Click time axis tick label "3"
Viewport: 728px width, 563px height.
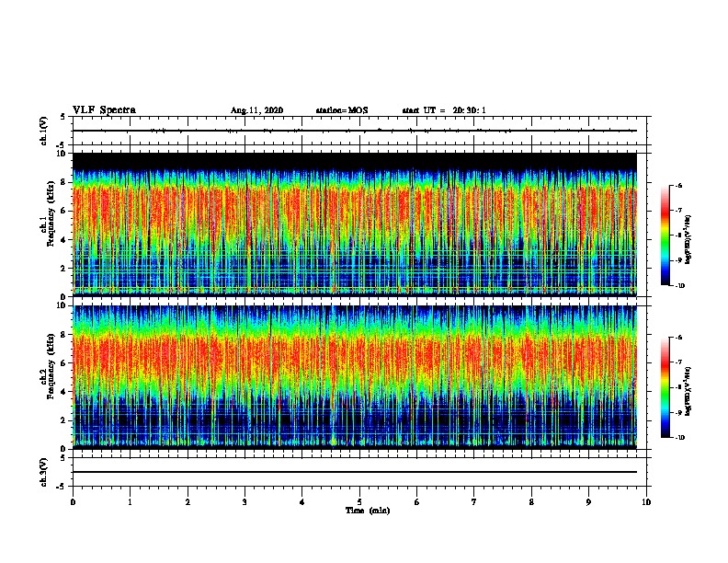(245, 502)
